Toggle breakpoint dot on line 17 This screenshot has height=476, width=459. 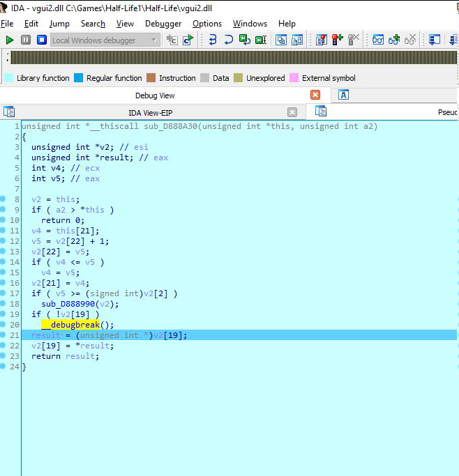click(x=3, y=293)
